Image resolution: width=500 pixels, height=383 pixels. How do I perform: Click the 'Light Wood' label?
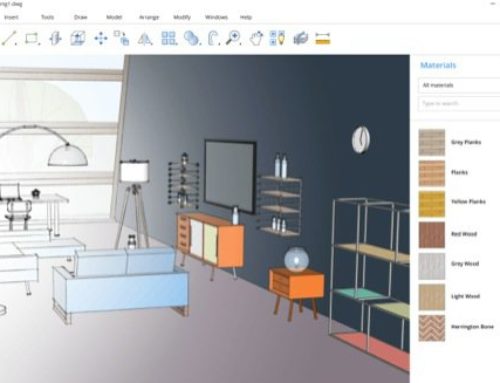pos(465,296)
